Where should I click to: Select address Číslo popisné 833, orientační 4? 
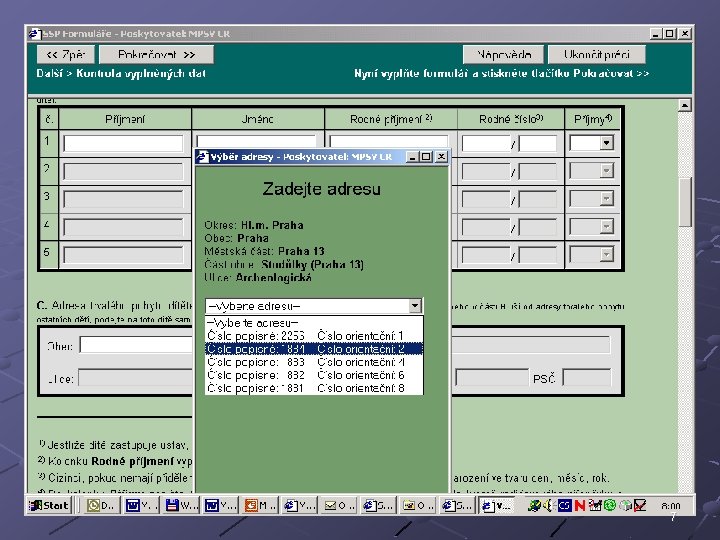[x=314, y=362]
